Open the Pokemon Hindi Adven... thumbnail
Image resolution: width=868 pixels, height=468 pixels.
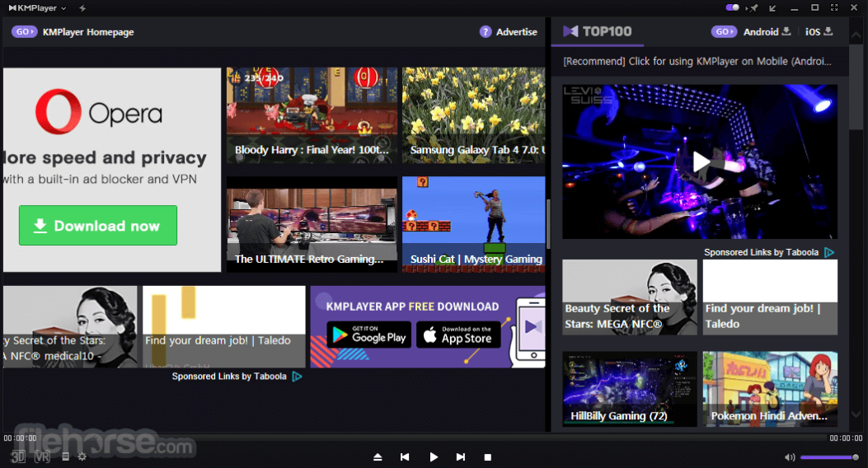coord(770,389)
